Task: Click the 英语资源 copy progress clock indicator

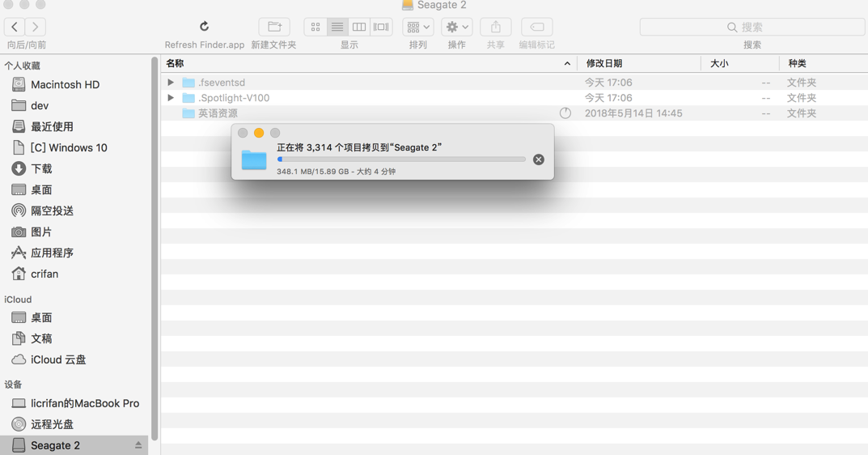Action: click(565, 113)
